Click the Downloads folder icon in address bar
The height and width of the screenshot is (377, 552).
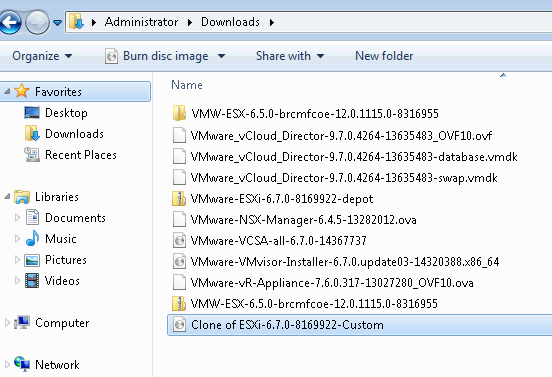pos(76,22)
